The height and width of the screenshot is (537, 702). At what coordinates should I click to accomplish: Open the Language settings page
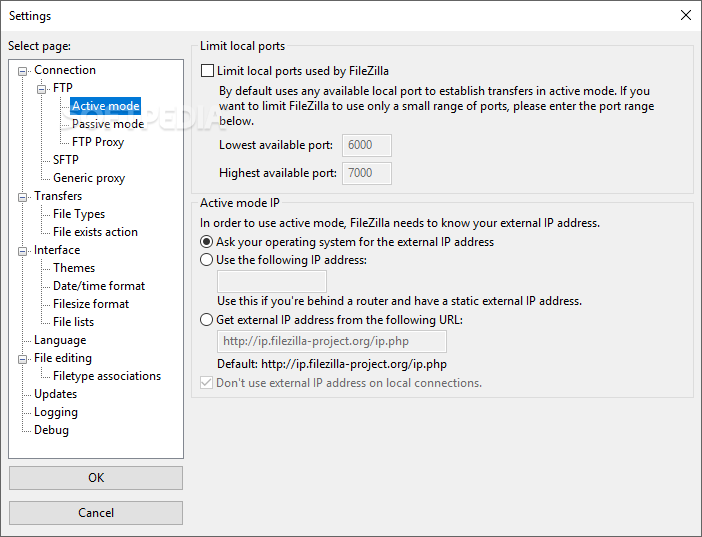pyautogui.click(x=60, y=340)
